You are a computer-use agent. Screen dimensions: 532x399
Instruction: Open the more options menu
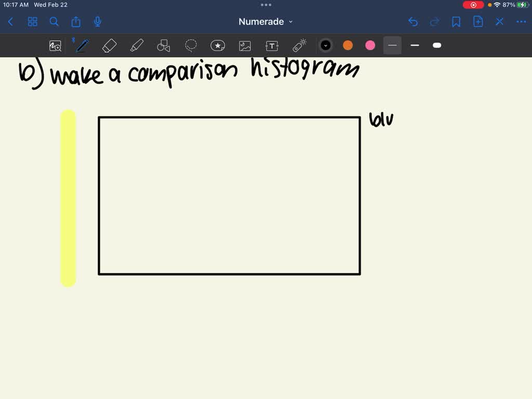[x=521, y=22]
